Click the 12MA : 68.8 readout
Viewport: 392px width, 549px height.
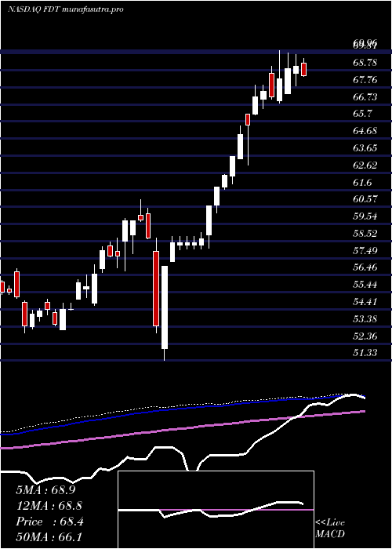[x=49, y=506]
